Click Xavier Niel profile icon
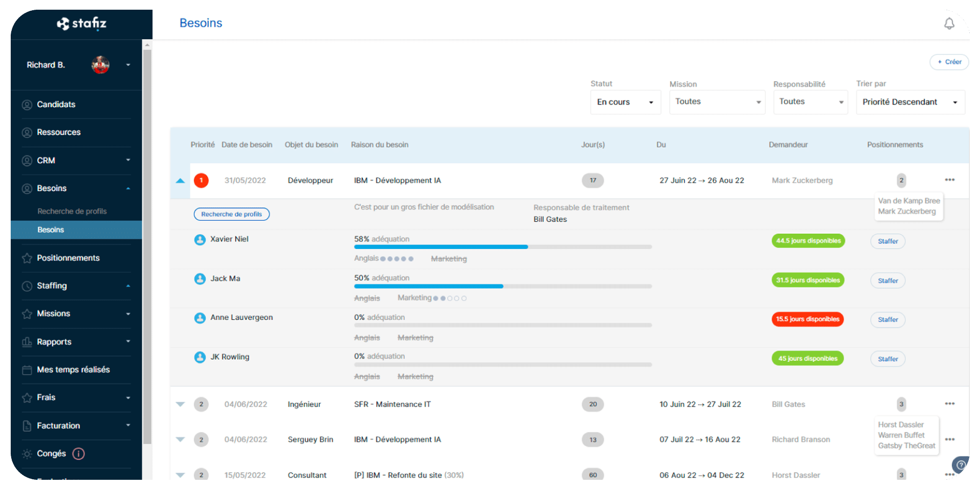The width and height of the screenshot is (980, 490). point(200,239)
